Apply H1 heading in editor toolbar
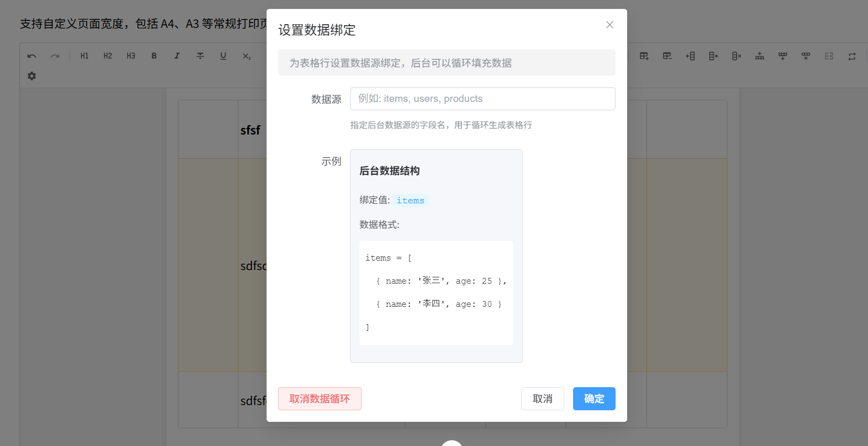Viewport: 868px width, 446px height. [84, 56]
